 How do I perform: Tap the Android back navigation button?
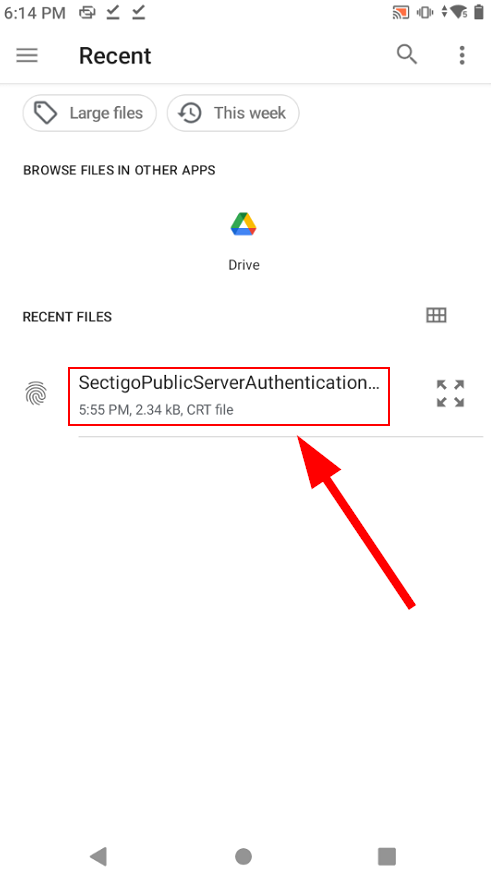[98, 856]
